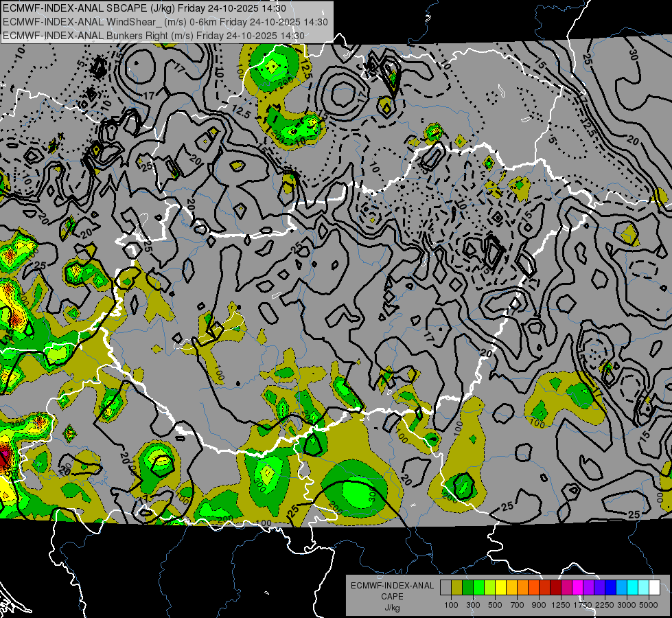Click the gray first swatch in CAPE legend
672x618 pixels.
(x=445, y=588)
